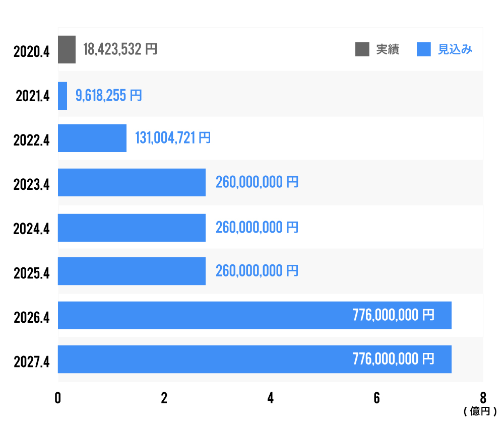Click the blue 見込み legend swatch
This screenshot has height=433, width=504.
click(x=424, y=49)
